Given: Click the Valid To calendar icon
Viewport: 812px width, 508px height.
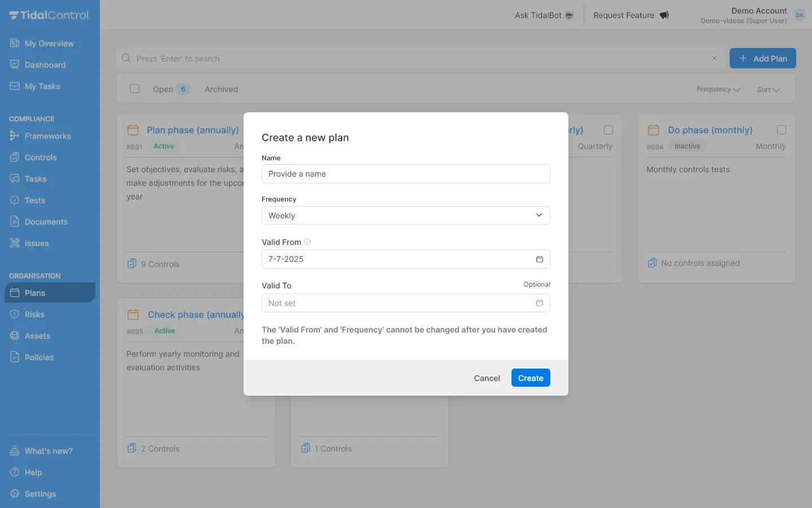Looking at the screenshot, I should (x=539, y=303).
